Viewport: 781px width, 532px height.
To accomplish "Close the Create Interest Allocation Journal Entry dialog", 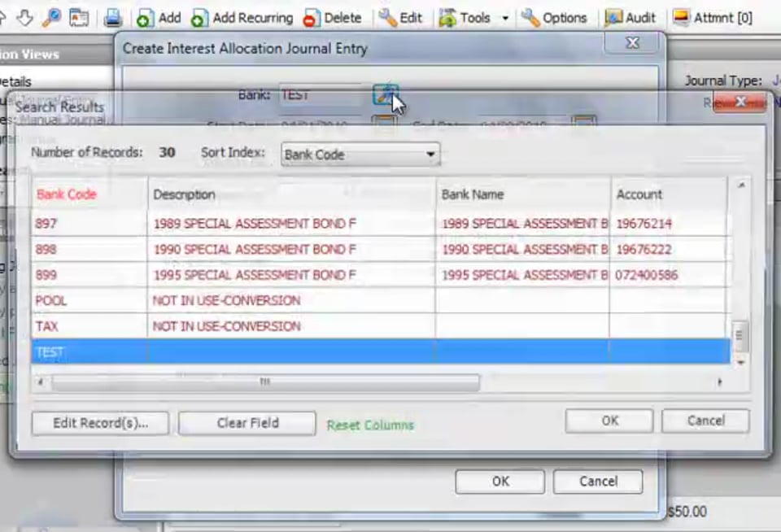I will [633, 43].
